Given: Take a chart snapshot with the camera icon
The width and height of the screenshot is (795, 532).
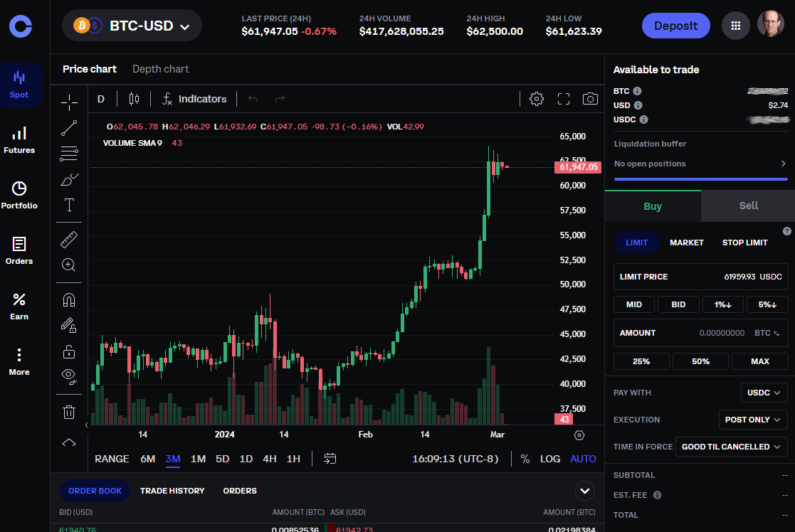Looking at the screenshot, I should [590, 99].
